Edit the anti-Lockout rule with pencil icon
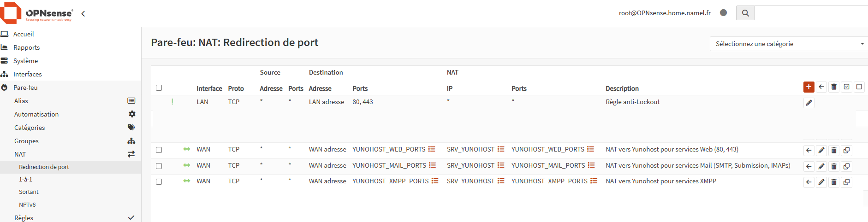This screenshot has height=222, width=868. (809, 103)
